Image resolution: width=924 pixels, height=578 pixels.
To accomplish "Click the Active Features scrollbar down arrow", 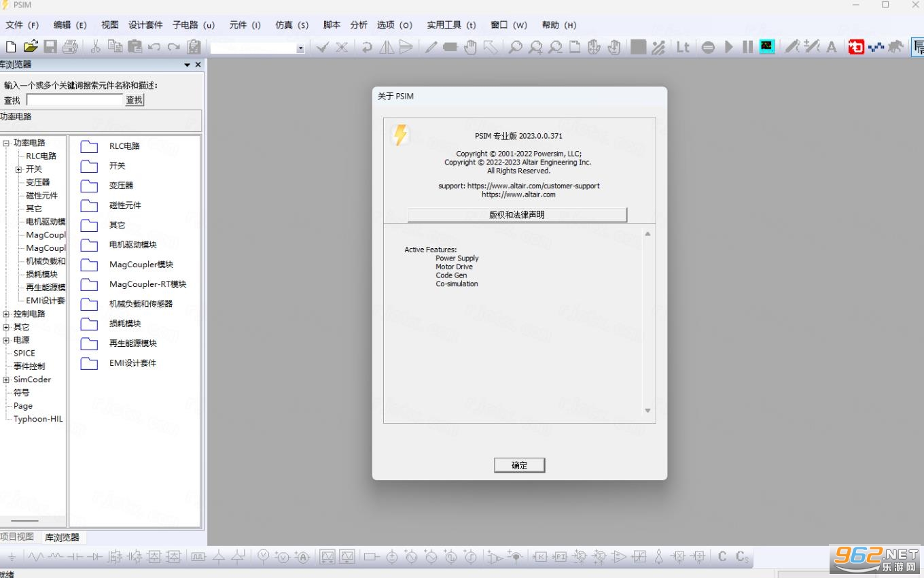I will pyautogui.click(x=647, y=410).
